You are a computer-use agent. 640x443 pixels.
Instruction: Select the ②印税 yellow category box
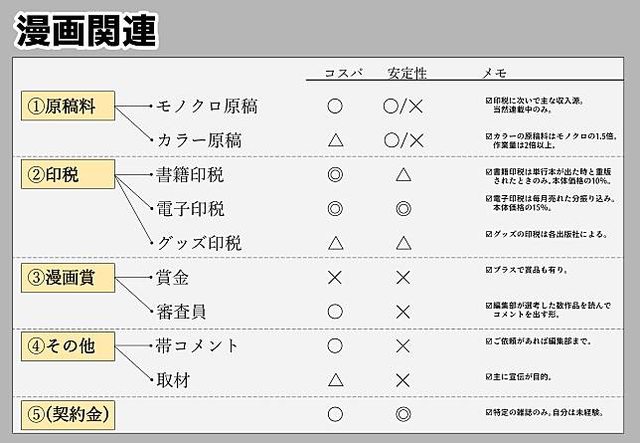[x=68, y=174]
